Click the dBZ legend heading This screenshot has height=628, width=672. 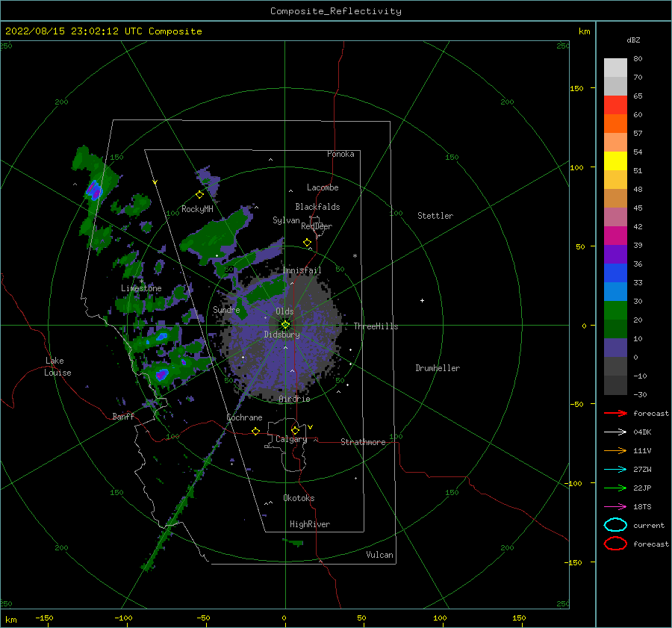633,40
